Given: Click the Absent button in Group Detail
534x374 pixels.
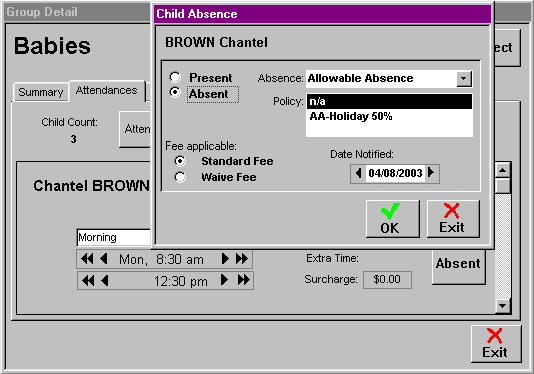Looking at the screenshot, I should (x=458, y=266).
